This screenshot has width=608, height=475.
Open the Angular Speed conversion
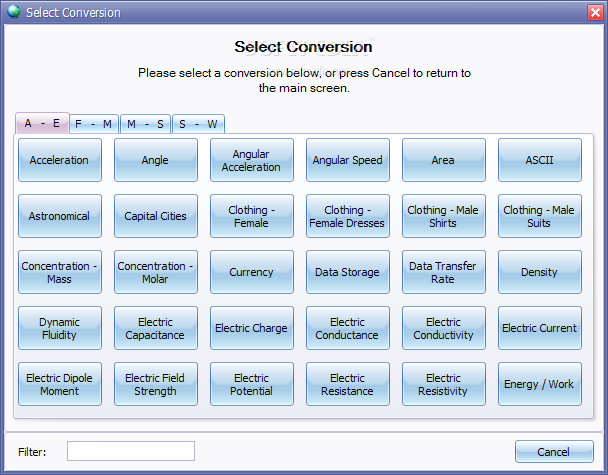pos(347,160)
